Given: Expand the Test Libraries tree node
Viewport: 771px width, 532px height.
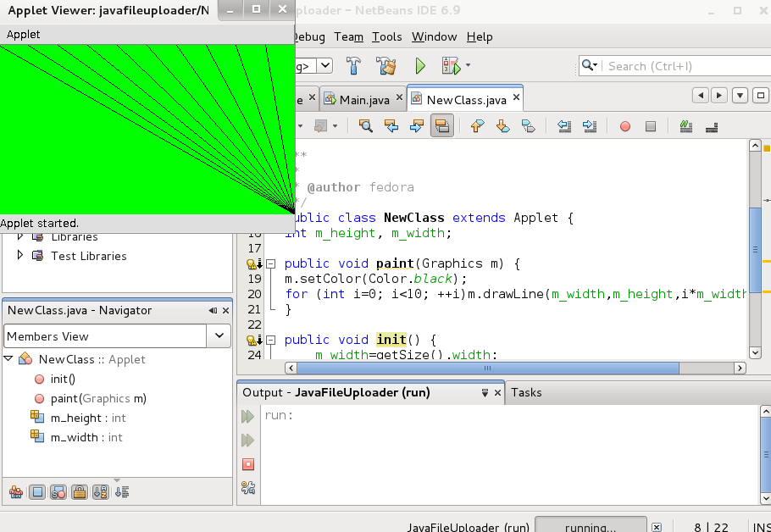Looking at the screenshot, I should point(19,256).
